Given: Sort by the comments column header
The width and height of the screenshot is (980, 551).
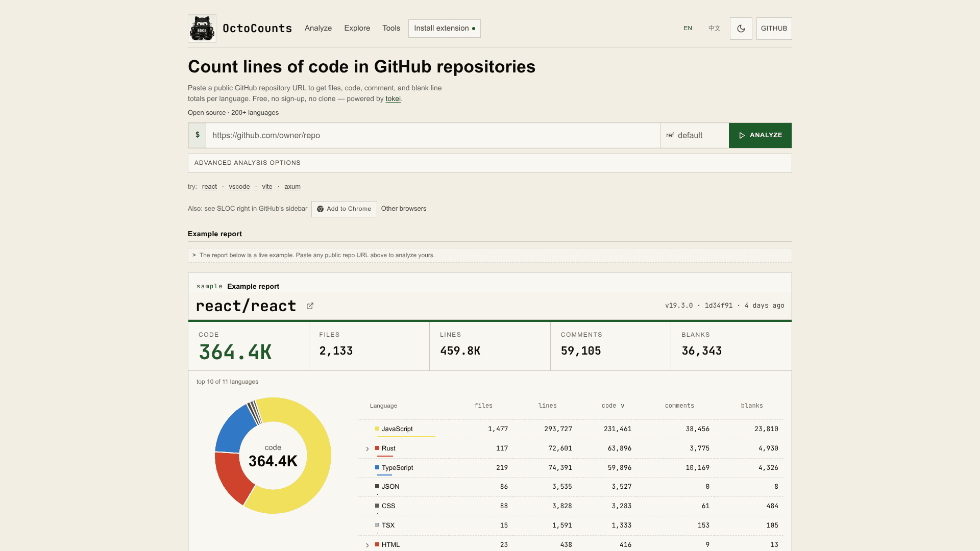Looking at the screenshot, I should point(679,406).
